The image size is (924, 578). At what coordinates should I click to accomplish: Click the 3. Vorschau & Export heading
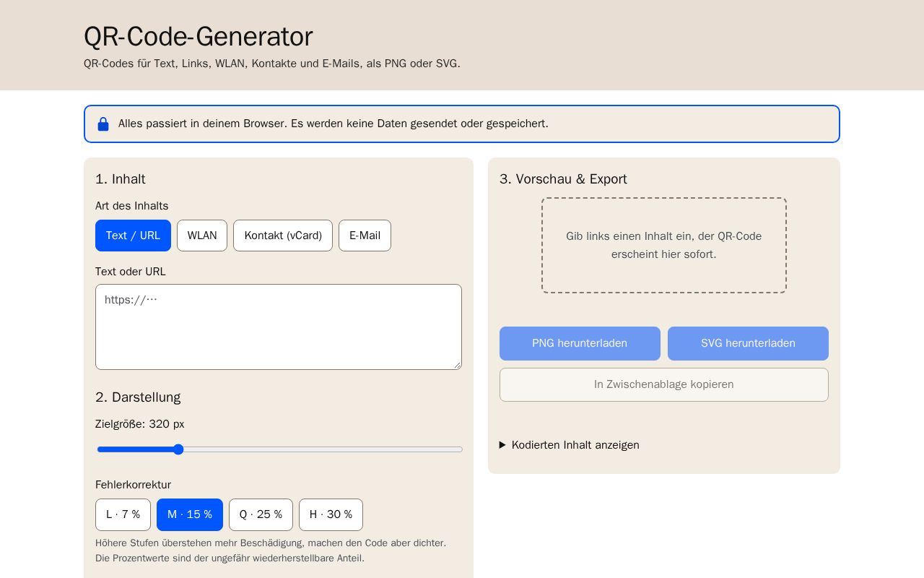coord(563,179)
